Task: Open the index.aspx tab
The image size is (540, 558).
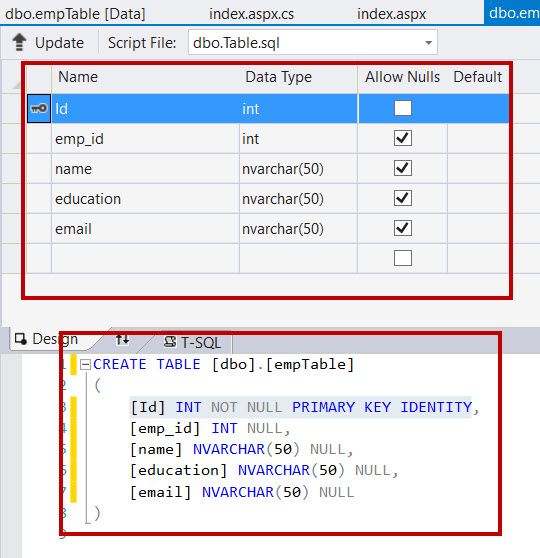Action: coord(391,14)
